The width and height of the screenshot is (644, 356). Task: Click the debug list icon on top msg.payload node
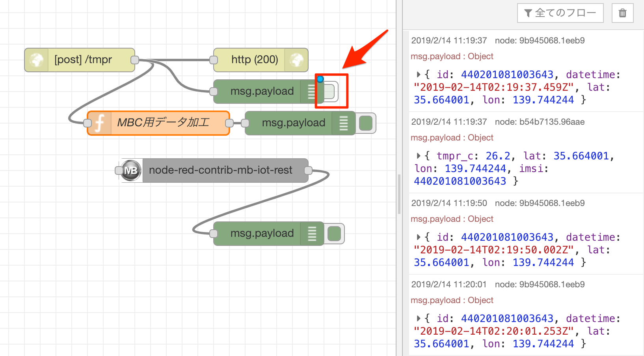311,92
